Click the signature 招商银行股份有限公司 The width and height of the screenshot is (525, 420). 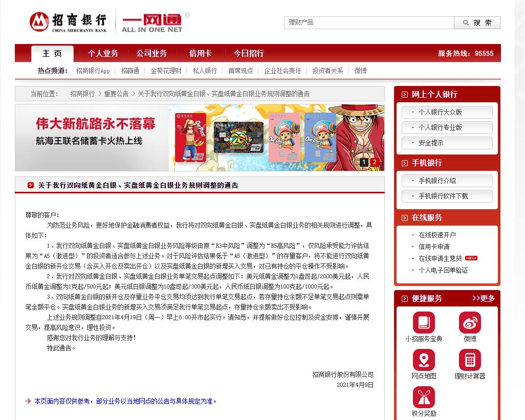343,374
